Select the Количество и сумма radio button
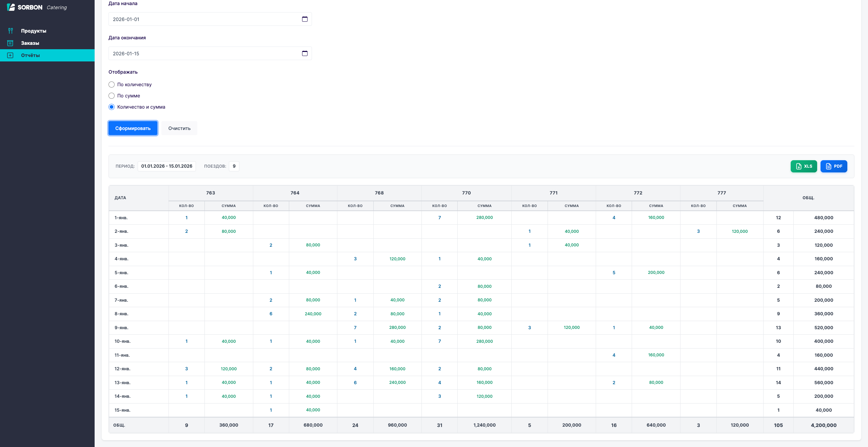Viewport: 868px width, 447px height. point(112,107)
